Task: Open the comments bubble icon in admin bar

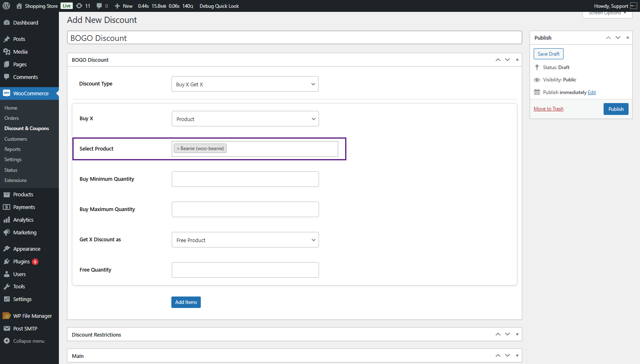Action: pyautogui.click(x=99, y=6)
